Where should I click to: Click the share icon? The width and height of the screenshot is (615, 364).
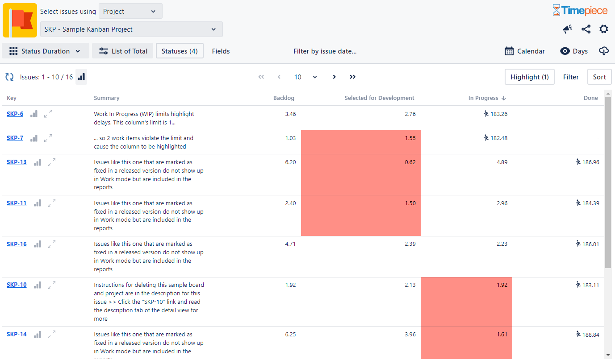point(586,29)
